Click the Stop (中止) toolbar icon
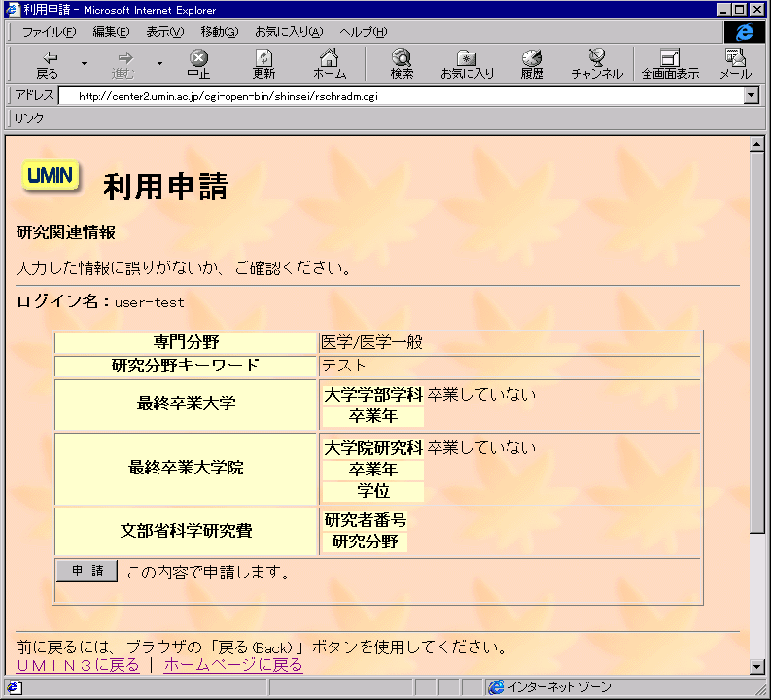The height and width of the screenshot is (700, 771). pos(198,64)
